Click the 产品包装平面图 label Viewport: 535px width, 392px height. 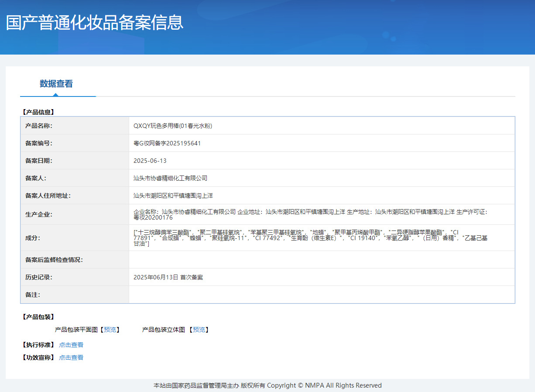tap(76, 330)
